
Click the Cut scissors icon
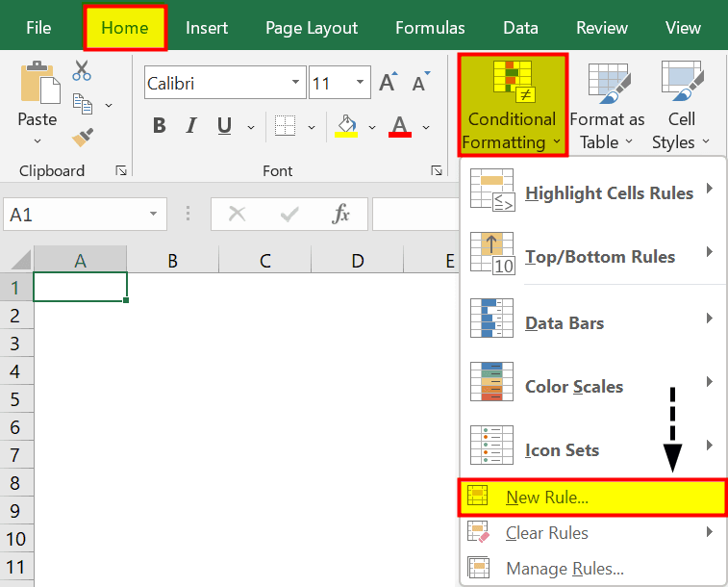82,70
